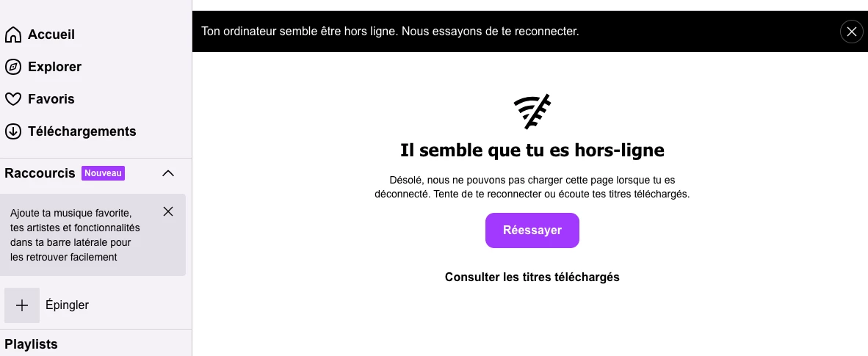
Task: Click the Explorer compass icon
Action: pyautogui.click(x=12, y=67)
